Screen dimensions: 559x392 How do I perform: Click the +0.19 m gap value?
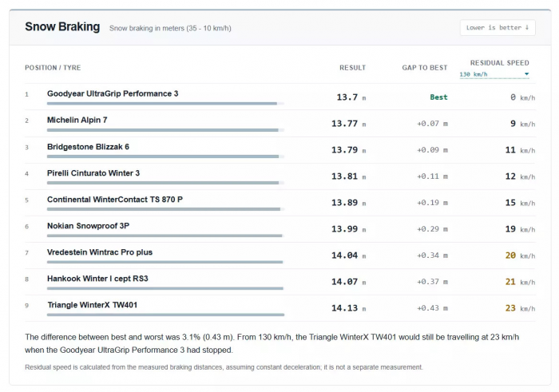pyautogui.click(x=432, y=203)
